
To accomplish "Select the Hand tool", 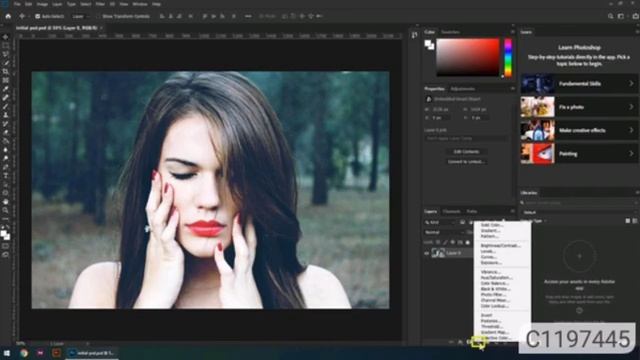I will click(x=5, y=202).
